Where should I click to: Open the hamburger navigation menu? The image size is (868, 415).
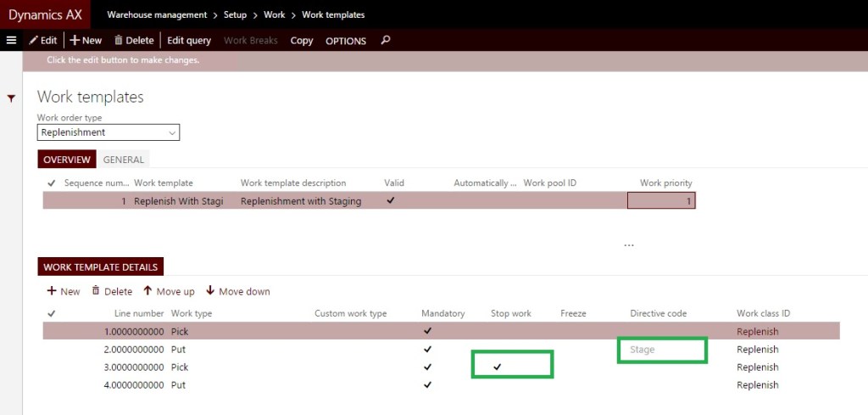click(11, 40)
